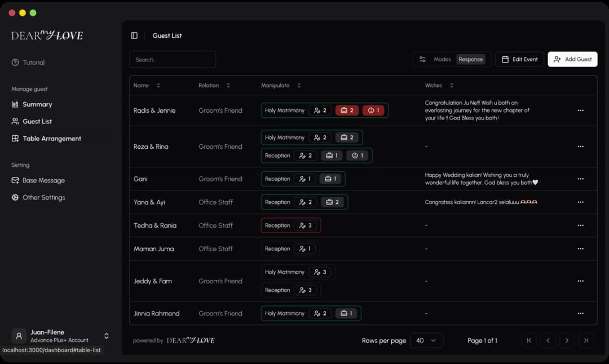Click the Add Guest button
The width and height of the screenshot is (609, 364).
(572, 59)
